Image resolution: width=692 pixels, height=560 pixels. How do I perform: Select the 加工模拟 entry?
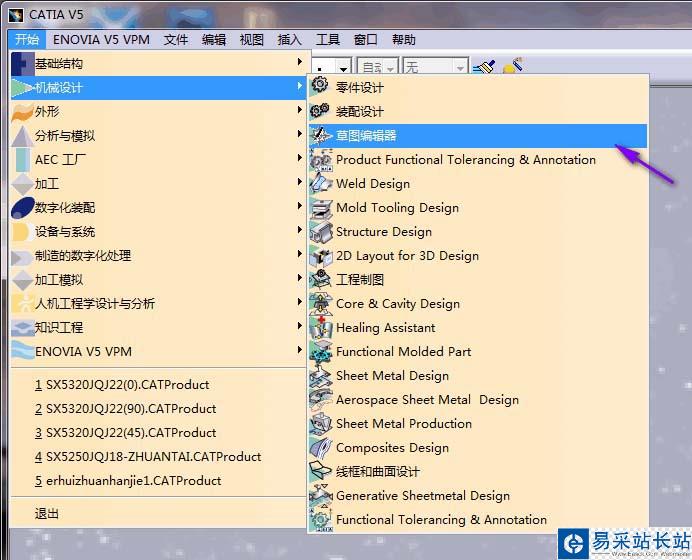(158, 280)
